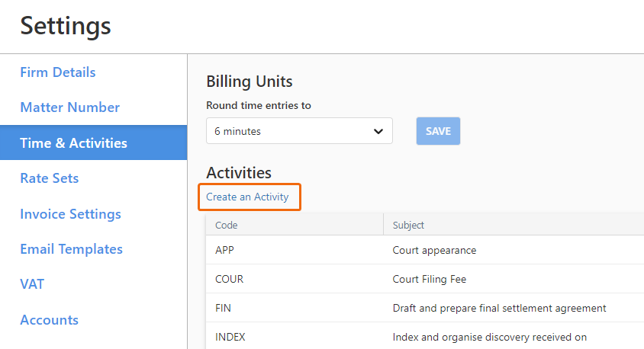Select the Time & Activities sidebar item
The width and height of the screenshot is (644, 349).
coord(94,142)
